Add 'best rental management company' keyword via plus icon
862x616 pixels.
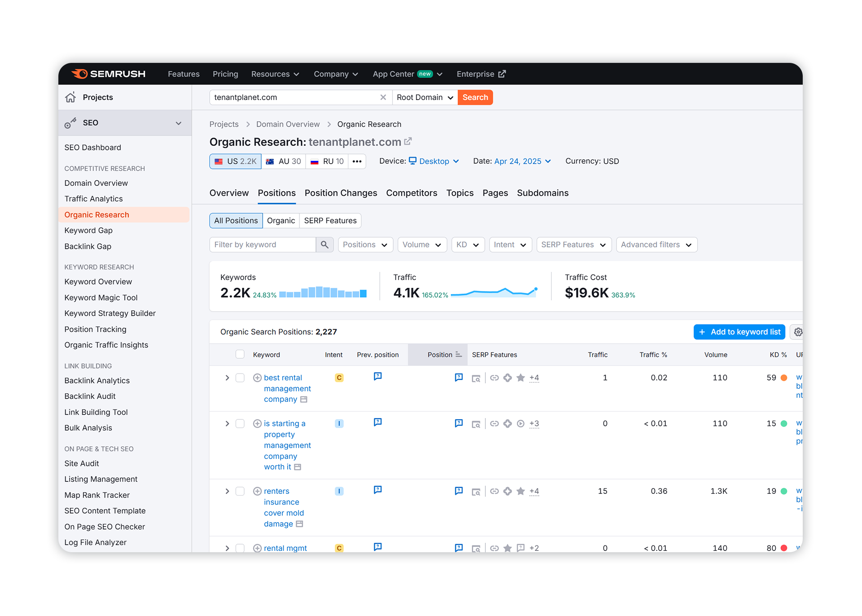pos(257,378)
